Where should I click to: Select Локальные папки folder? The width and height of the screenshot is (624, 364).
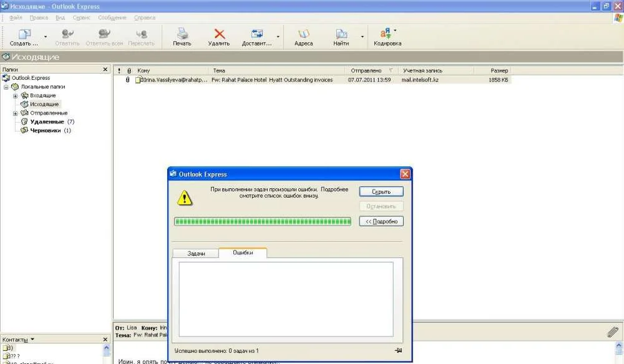[x=43, y=87]
